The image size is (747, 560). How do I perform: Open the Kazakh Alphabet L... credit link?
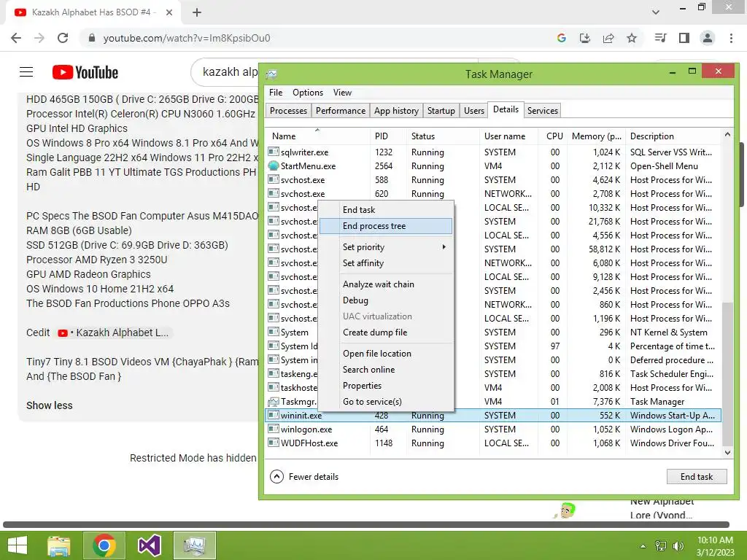[115, 332]
